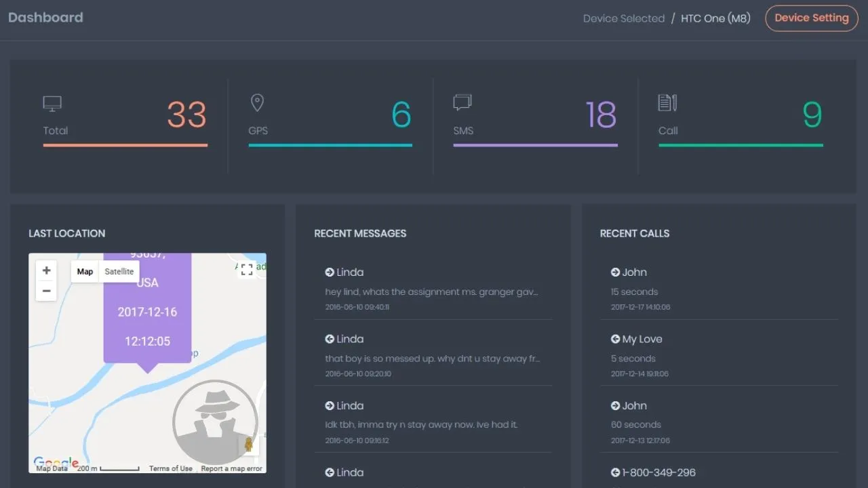Click arrow icon beside Linda's 09:40:11 message
Screen dimensions: 868x488
pyautogui.click(x=330, y=272)
